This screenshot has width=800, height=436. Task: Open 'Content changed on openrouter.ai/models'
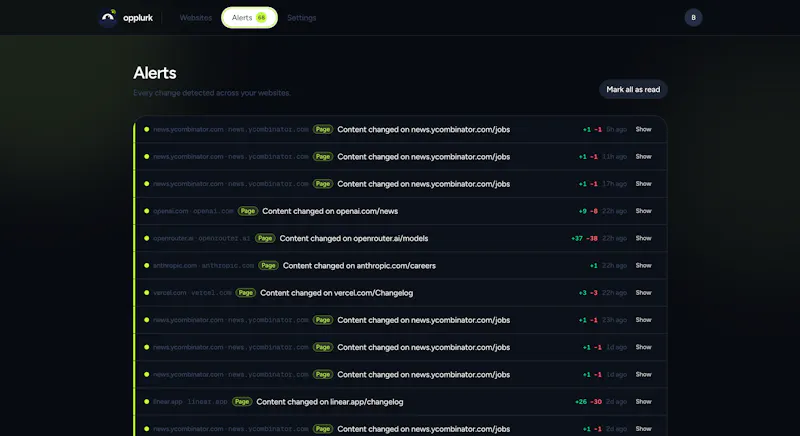354,238
